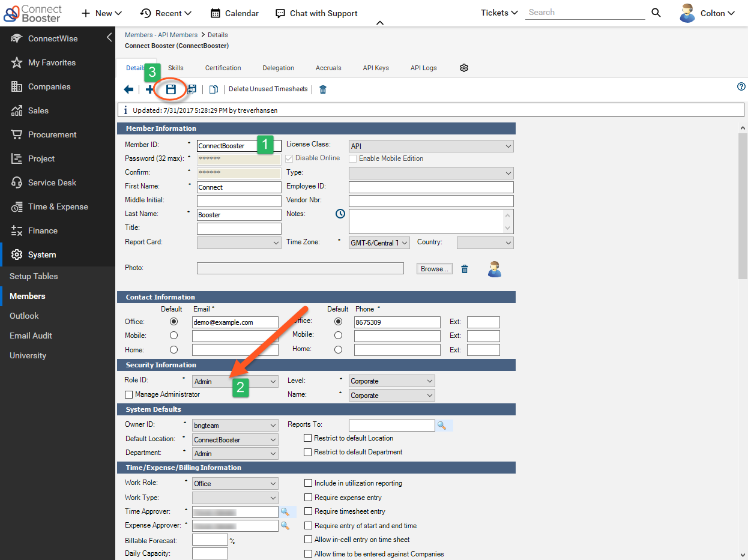Open the Work Role dropdown
Screen dimensions: 748x560
point(235,483)
